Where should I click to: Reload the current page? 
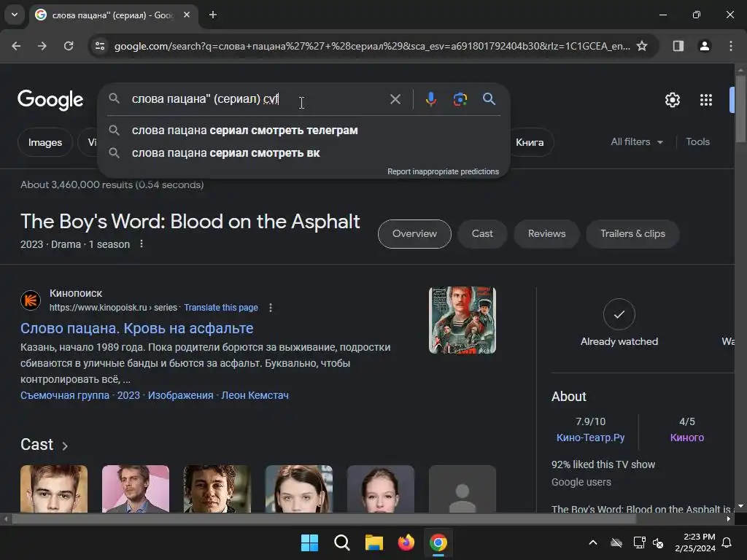point(69,46)
